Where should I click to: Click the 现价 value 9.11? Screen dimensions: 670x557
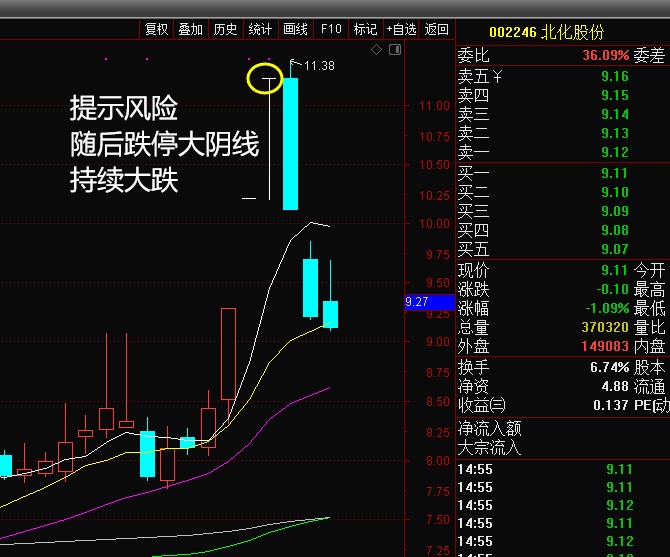(x=615, y=270)
